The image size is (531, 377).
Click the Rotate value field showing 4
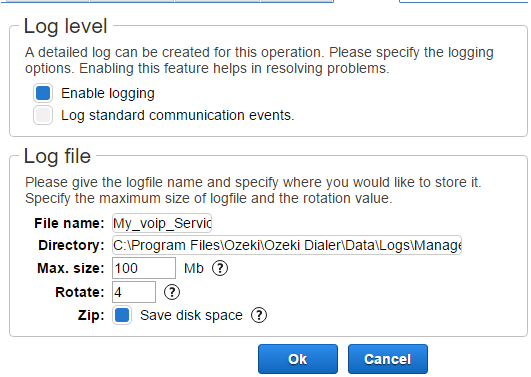[134, 292]
